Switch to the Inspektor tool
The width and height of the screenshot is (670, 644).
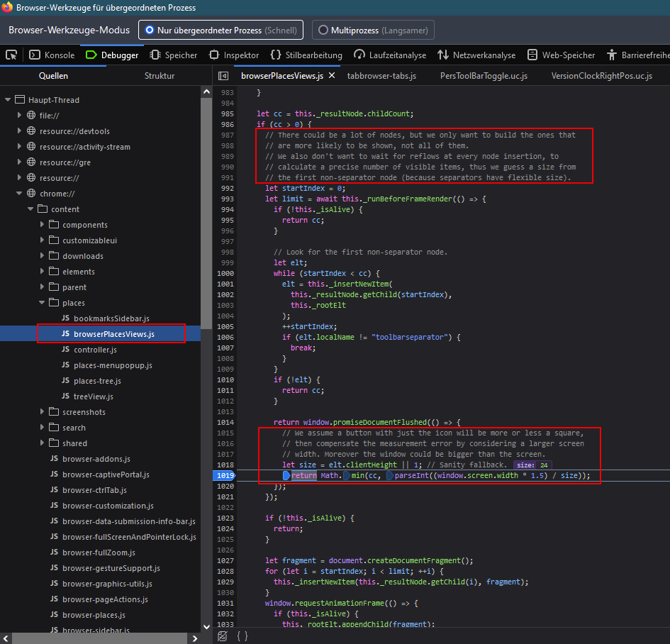tap(234, 55)
